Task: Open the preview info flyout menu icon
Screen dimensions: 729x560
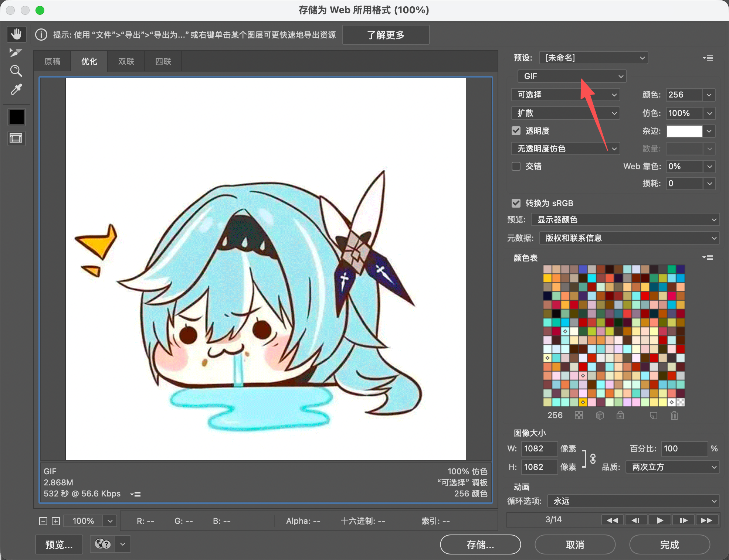Action: 136,494
